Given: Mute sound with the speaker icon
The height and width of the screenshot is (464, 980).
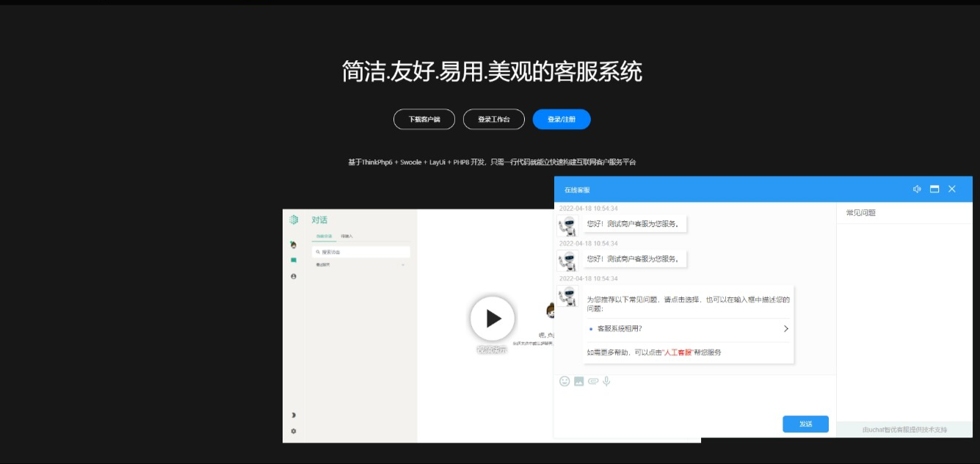Looking at the screenshot, I should [x=917, y=189].
